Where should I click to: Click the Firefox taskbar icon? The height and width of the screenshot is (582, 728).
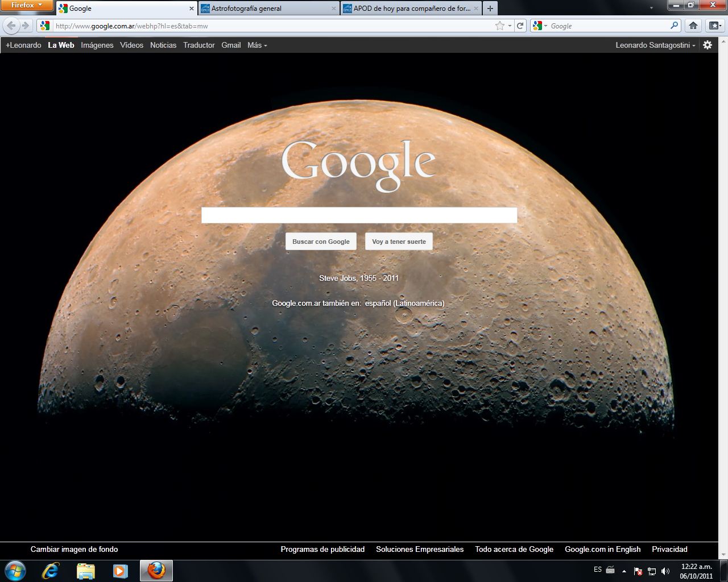pos(156,571)
